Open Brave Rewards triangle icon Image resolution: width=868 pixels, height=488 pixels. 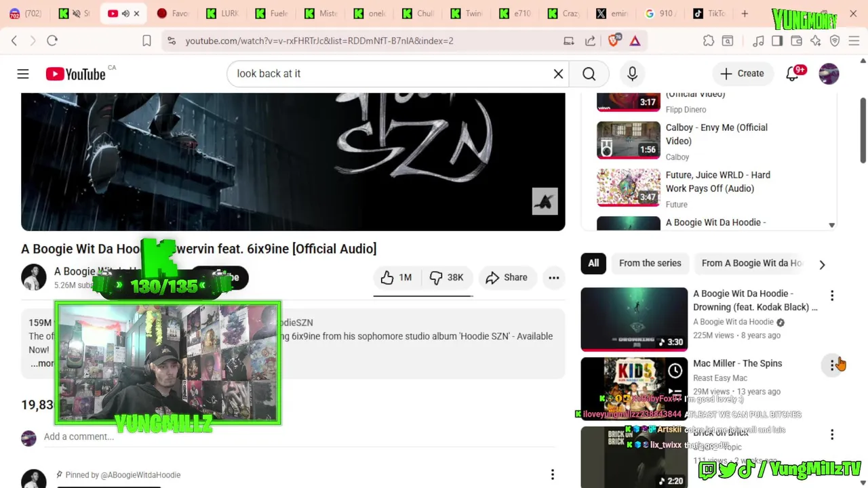(635, 41)
